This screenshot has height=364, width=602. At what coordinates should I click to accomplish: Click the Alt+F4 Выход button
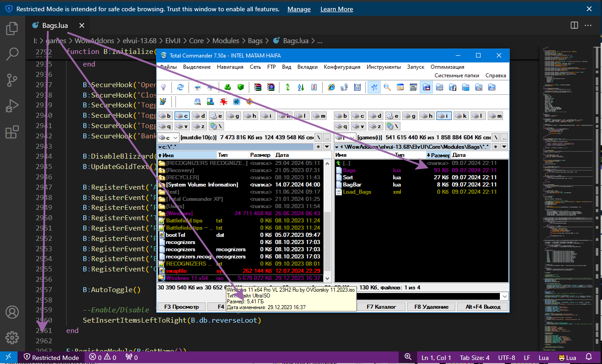[x=484, y=306]
